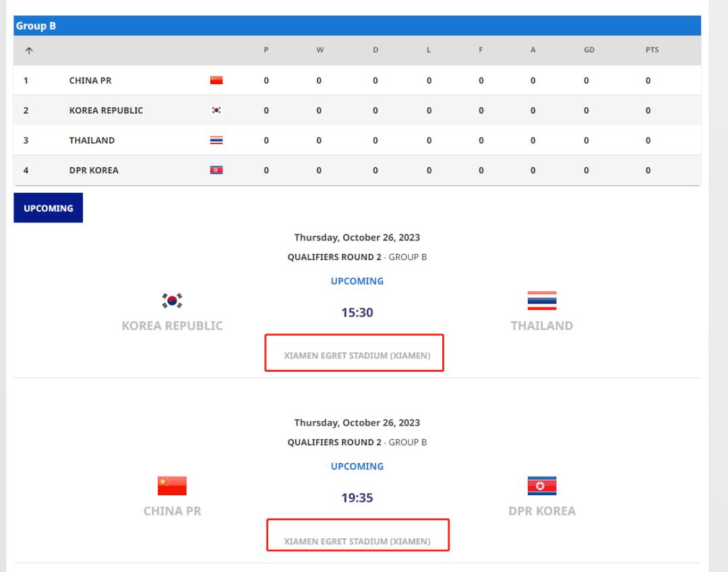Select the UPCOMING tab button

(x=49, y=208)
